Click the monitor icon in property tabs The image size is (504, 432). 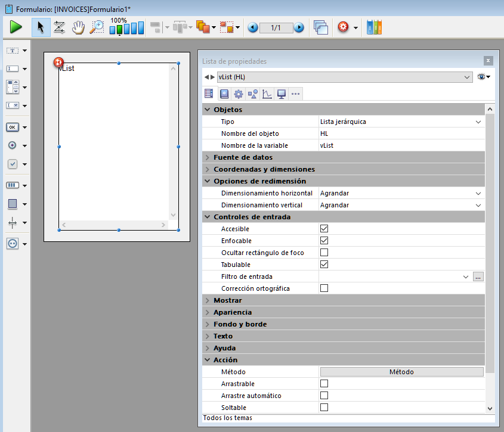point(282,94)
